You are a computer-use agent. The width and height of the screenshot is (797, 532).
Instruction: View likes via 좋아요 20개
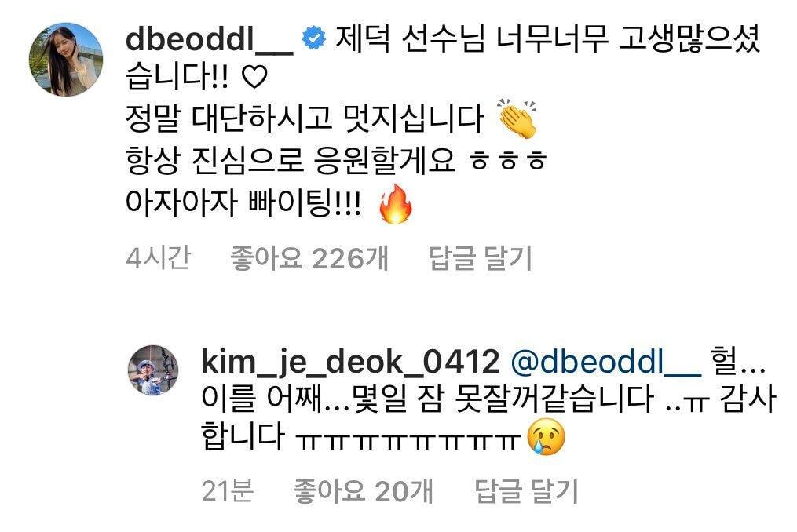363,491
